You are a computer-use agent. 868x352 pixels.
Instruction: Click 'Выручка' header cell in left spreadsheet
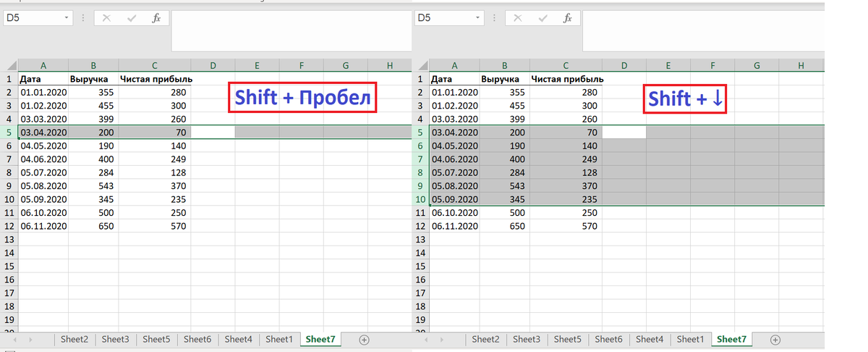point(93,78)
